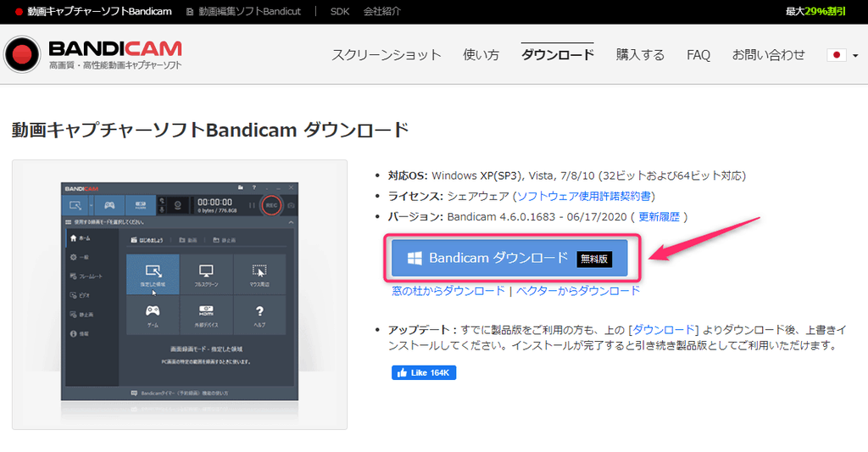
Task: Choose the フルスクリーン tile in preview
Action: coord(206,274)
